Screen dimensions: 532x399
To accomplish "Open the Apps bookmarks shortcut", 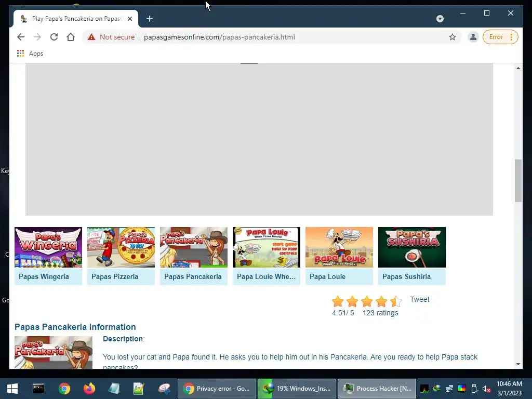I will pyautogui.click(x=30, y=54).
